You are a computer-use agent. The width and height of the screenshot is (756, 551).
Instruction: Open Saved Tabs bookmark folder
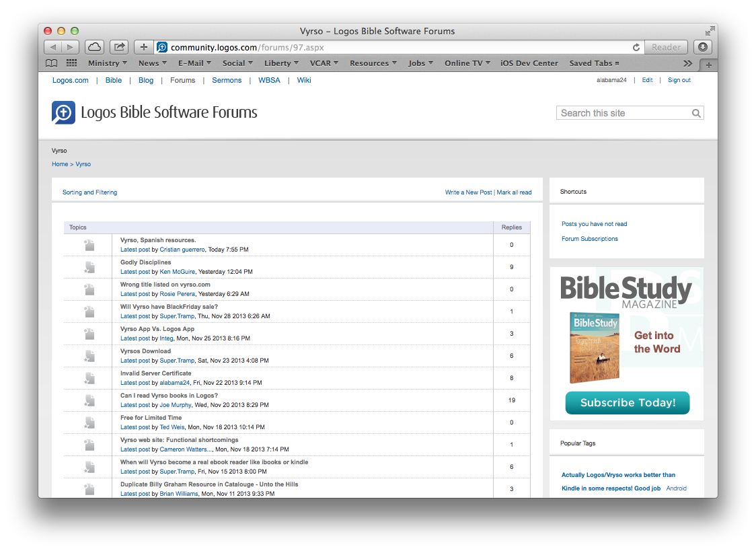[594, 63]
